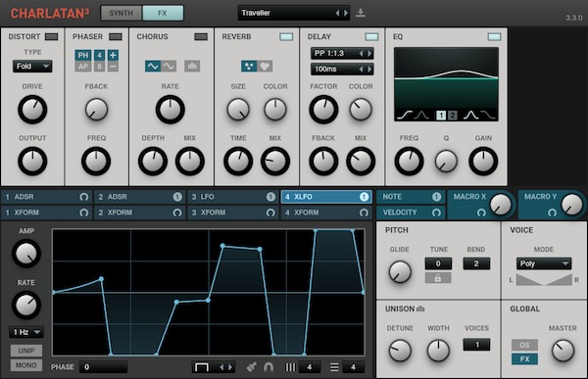Click modulation link icon on 1 XFORM
Viewport: 588px width, 379px height.
click(83, 213)
